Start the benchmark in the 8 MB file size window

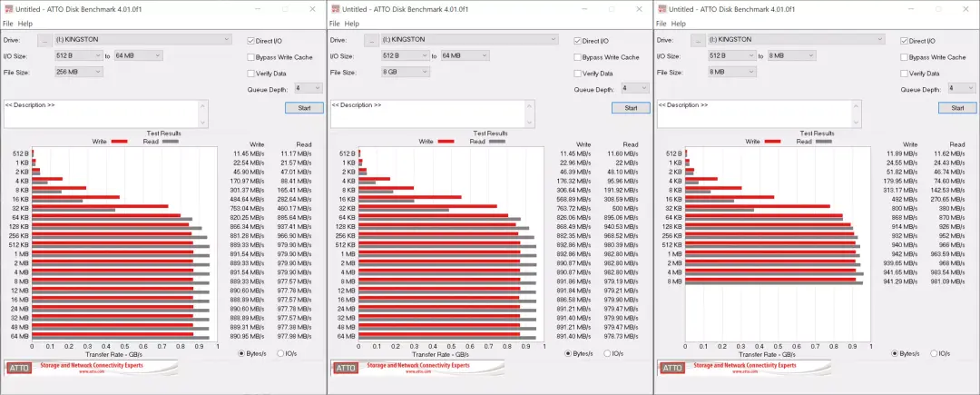(x=957, y=107)
